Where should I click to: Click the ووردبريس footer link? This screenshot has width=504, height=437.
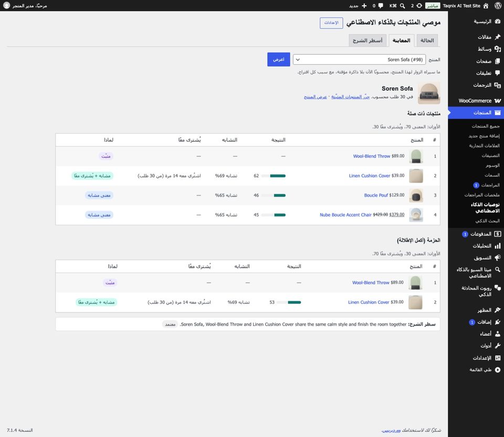(391, 430)
